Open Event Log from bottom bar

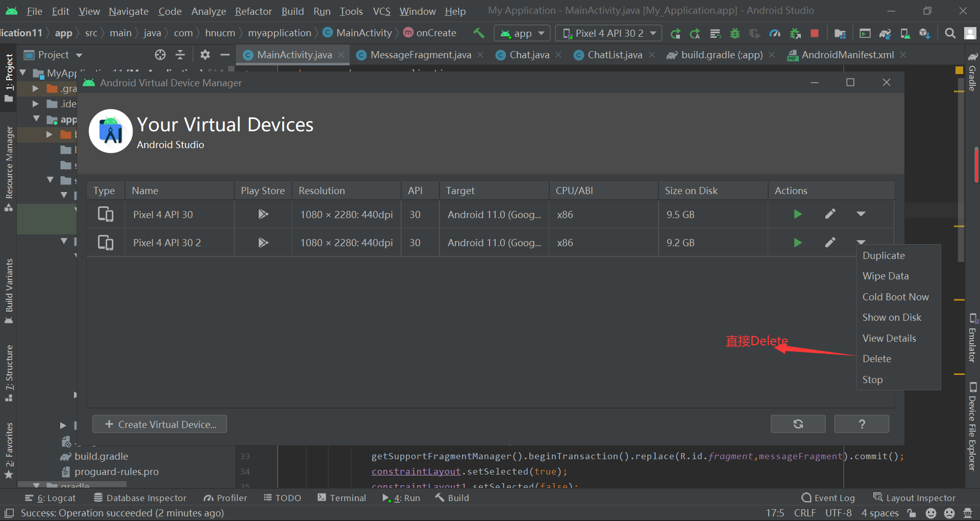828,498
